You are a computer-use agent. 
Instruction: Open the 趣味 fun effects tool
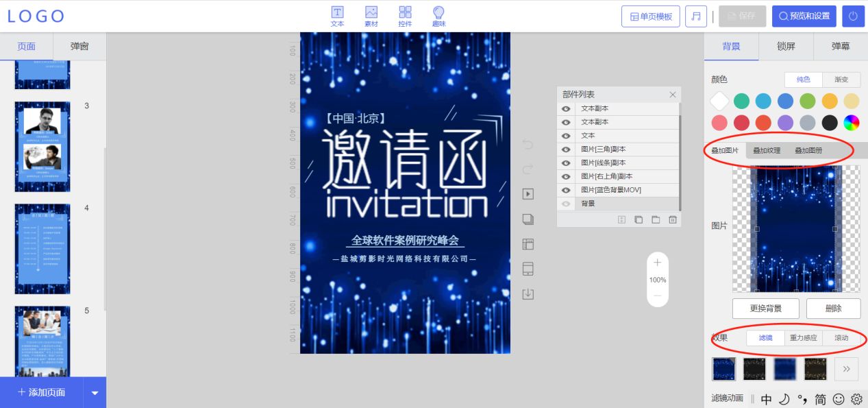439,16
